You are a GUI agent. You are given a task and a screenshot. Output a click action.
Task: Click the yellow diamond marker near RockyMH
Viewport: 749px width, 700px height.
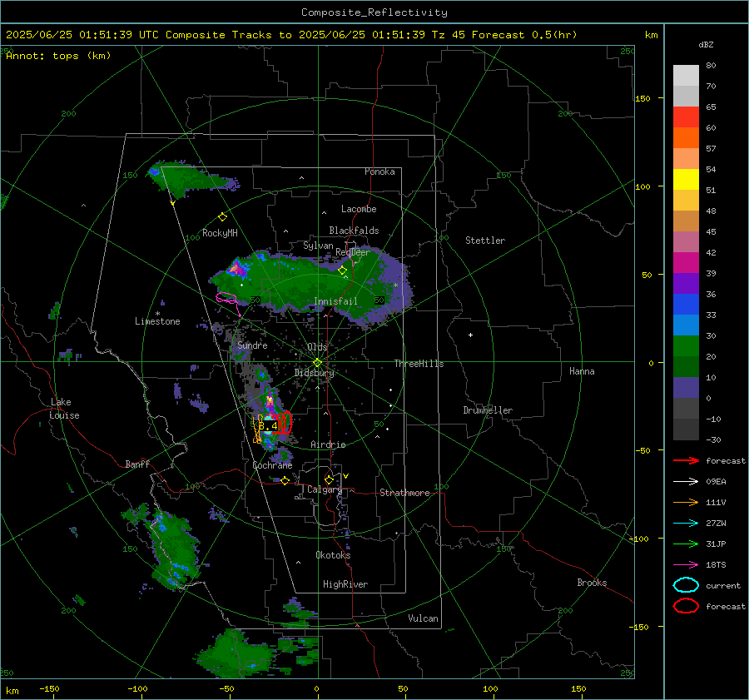222,217
